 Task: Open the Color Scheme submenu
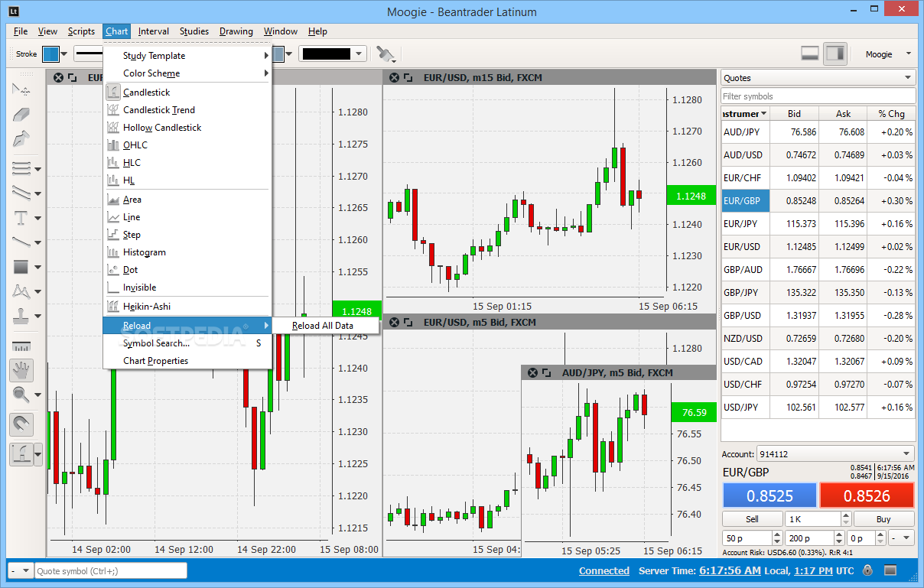click(x=187, y=73)
